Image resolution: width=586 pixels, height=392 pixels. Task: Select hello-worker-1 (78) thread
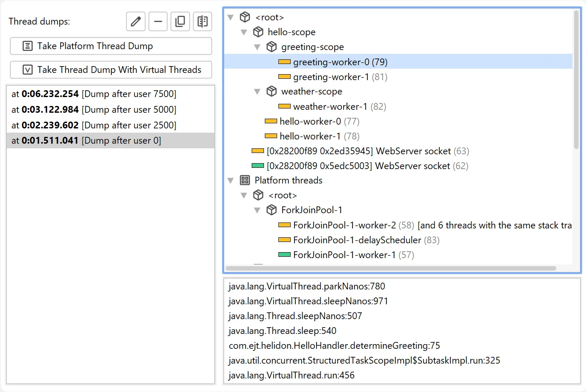[x=319, y=136]
